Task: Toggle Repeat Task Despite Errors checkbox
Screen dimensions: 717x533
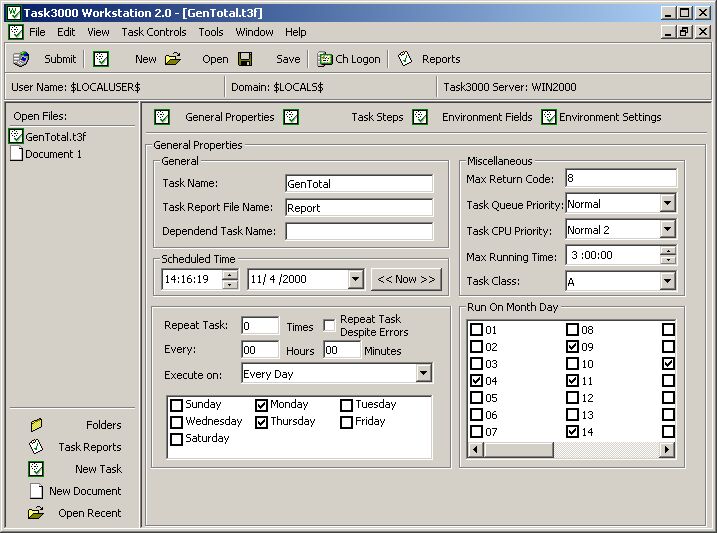Action: [329, 325]
